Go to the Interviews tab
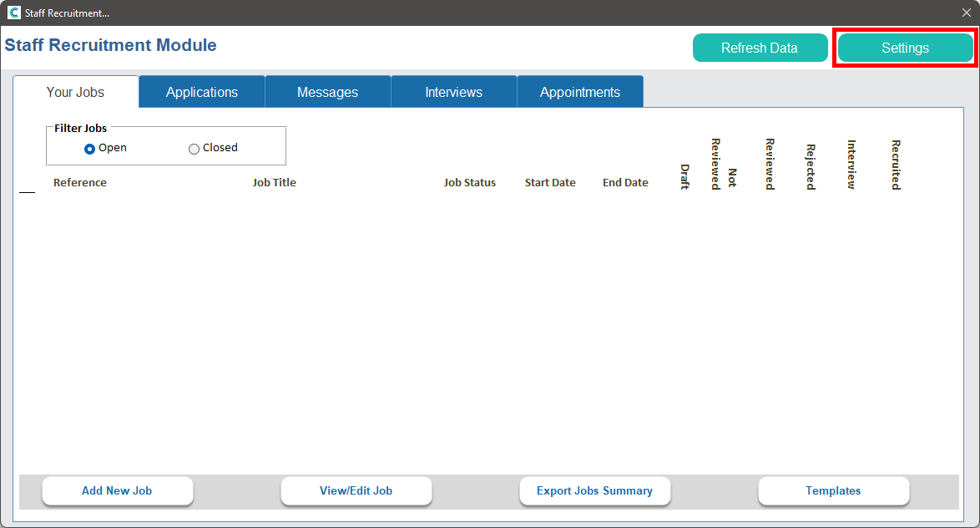 [453, 92]
